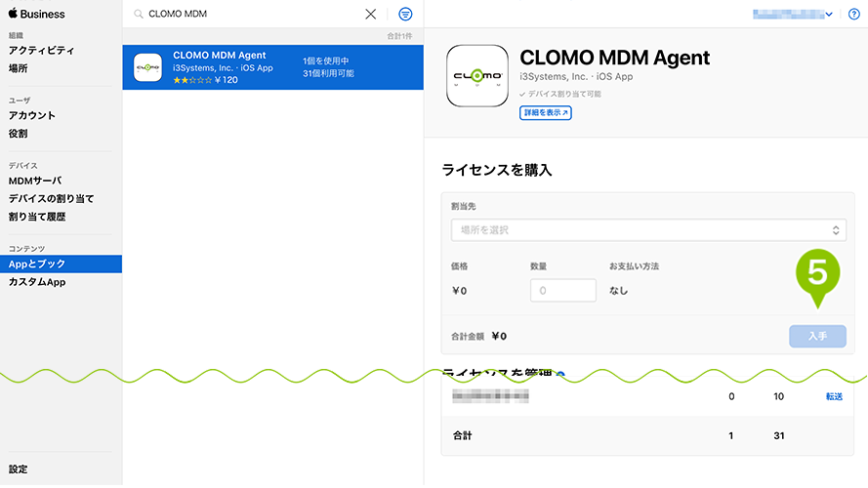Image resolution: width=868 pixels, height=488 pixels.
Task: Open 場所 in the sidebar
Action: click(19, 68)
